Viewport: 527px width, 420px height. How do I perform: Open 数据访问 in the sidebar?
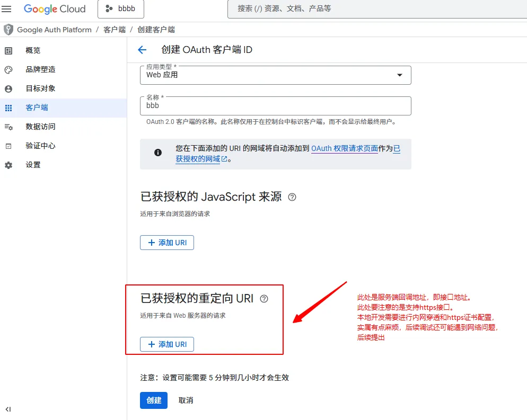[x=40, y=127]
